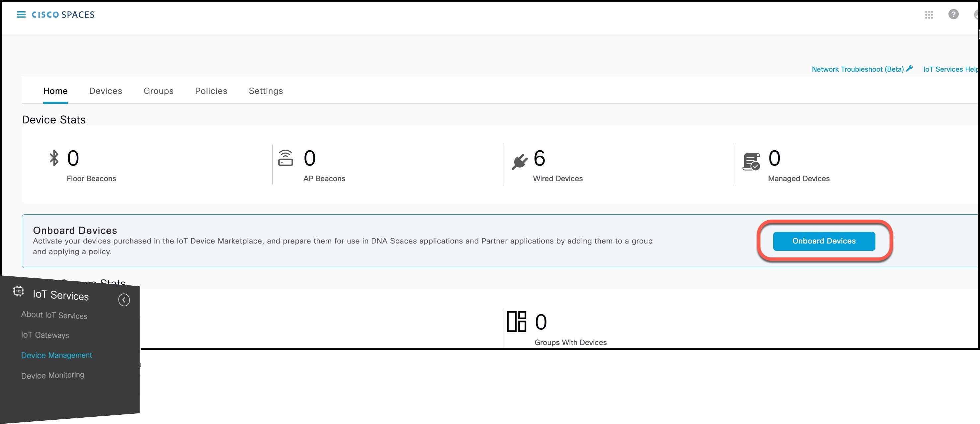Screen dimensions: 980x424
Task: Open About IoT Services page
Action: pyautogui.click(x=54, y=315)
